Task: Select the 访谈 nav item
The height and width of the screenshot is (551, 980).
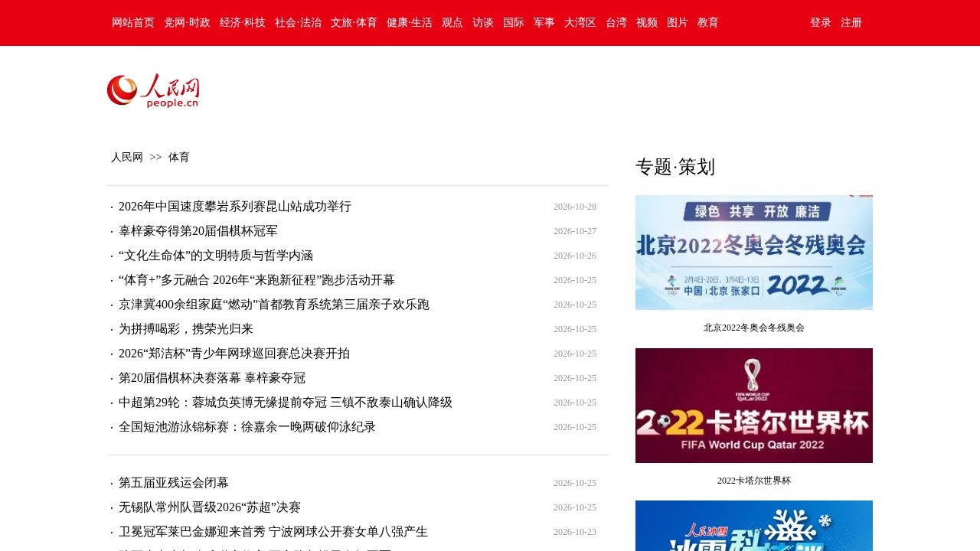Action: pos(483,23)
